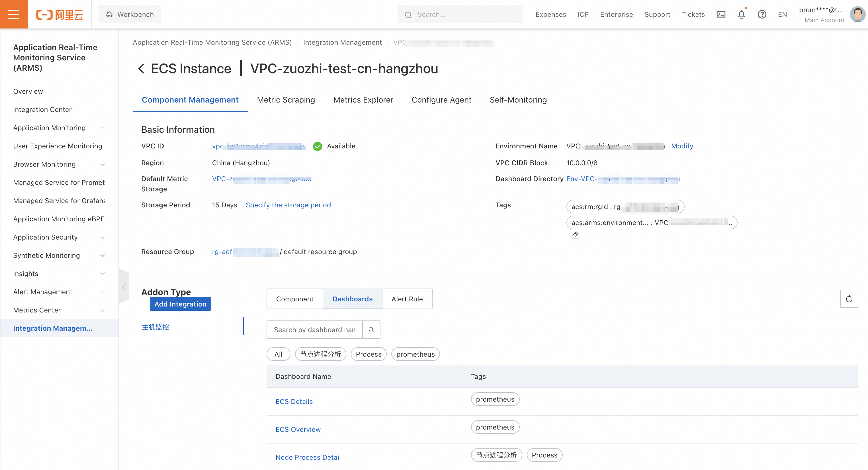This screenshot has height=470, width=868.
Task: Click the Add Integration button
Action: [180, 304]
